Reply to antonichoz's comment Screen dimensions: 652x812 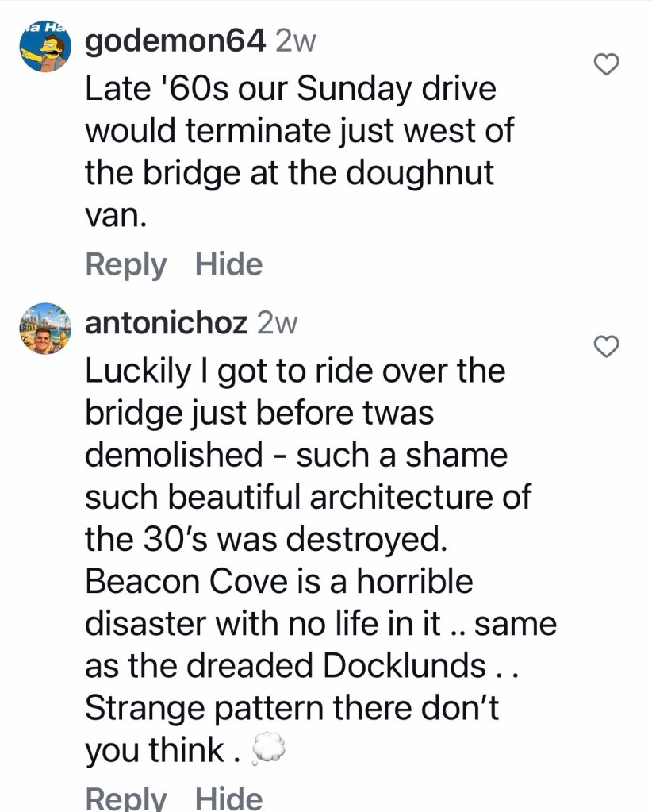125,798
